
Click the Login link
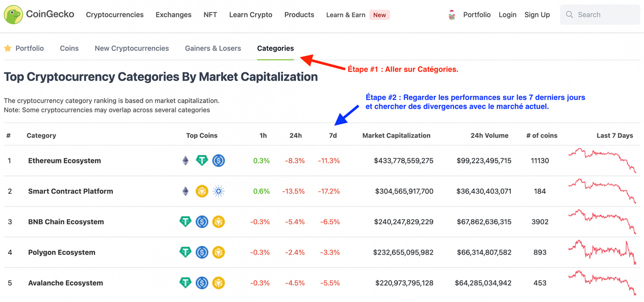point(507,15)
